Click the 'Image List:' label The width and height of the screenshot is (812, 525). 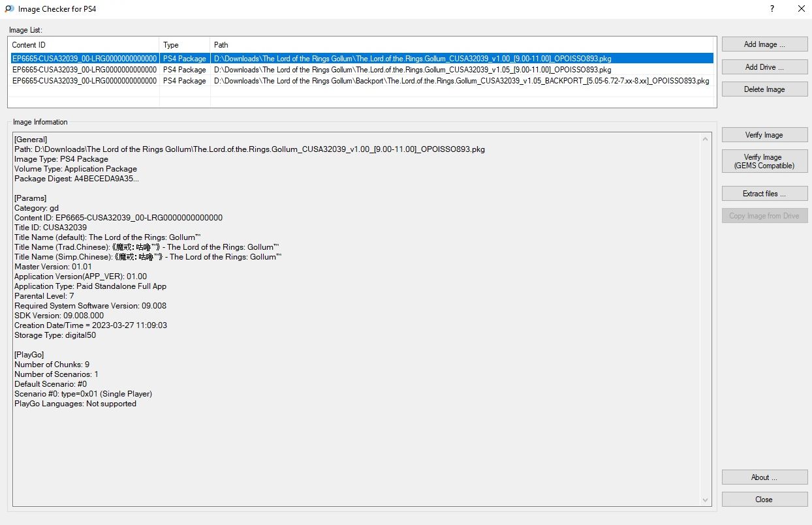tap(25, 29)
